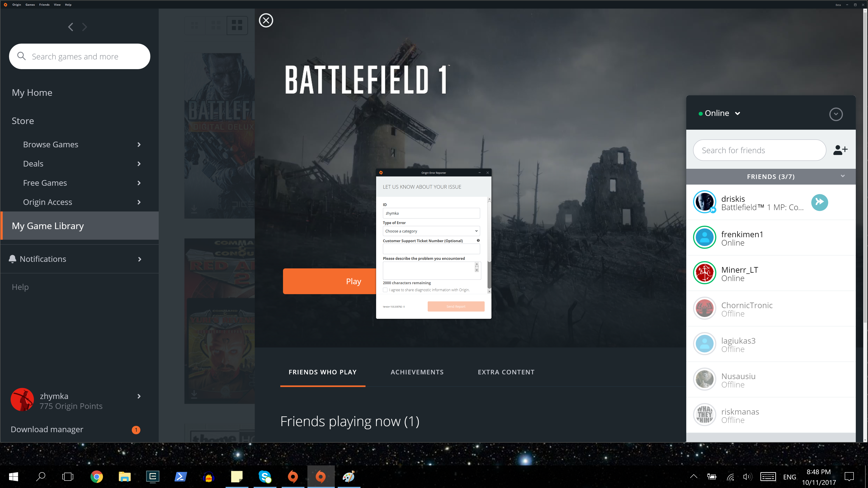Click the Search for friends field
This screenshot has width=868, height=488.
(x=759, y=150)
